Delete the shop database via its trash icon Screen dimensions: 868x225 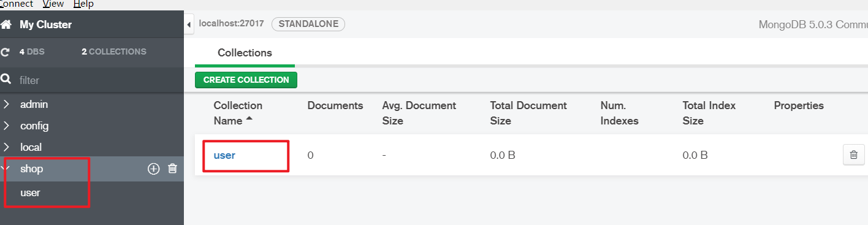pyautogui.click(x=172, y=169)
